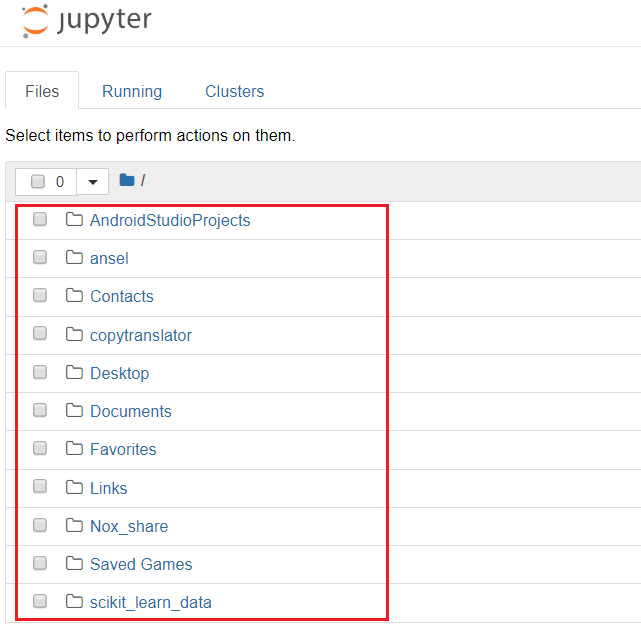The image size is (641, 624).
Task: Click folder icon next to Favorites
Action: 74,449
